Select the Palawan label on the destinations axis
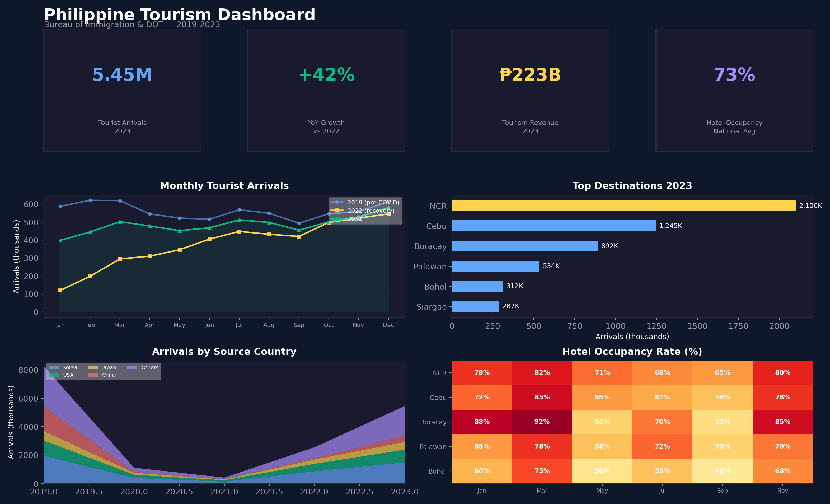Screen dimensions: 830x504 430,267
